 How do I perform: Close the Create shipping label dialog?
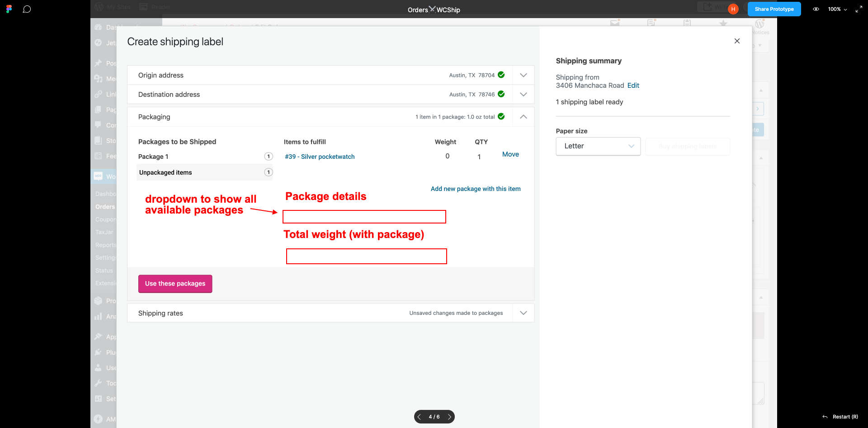coord(737,41)
